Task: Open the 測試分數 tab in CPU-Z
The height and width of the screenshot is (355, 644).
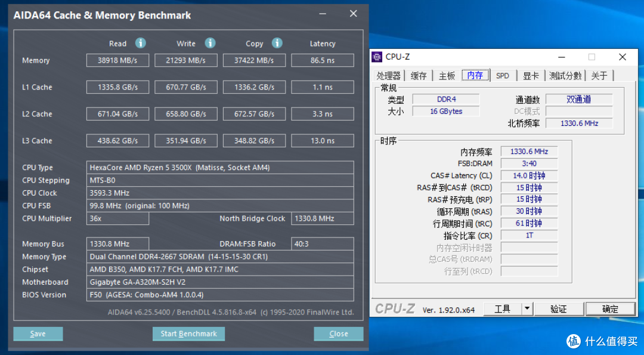Action: pos(565,76)
